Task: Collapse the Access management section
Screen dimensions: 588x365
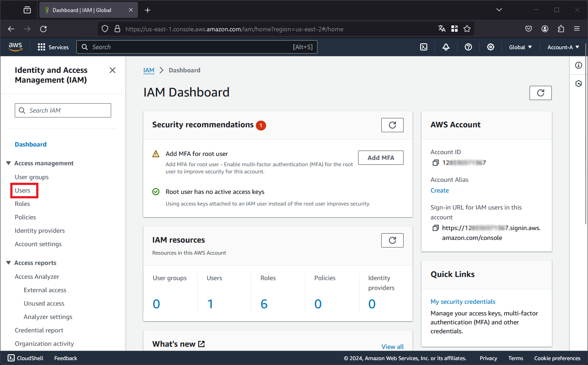Action: pos(8,164)
